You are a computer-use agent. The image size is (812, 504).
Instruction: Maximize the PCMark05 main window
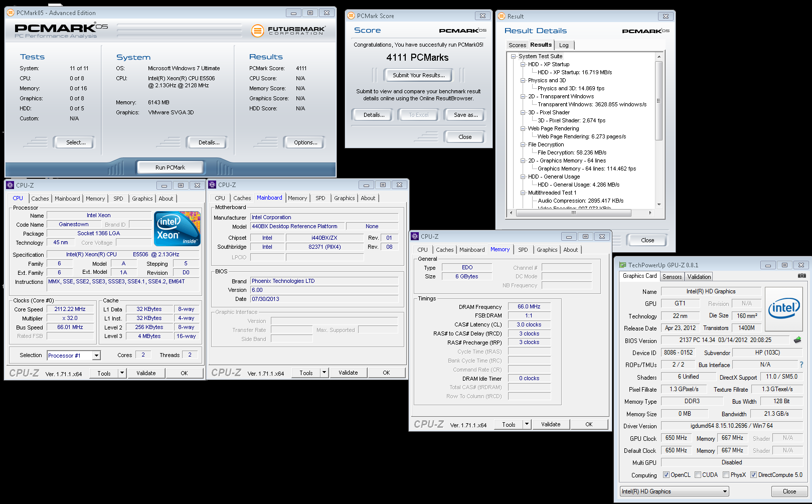310,13
